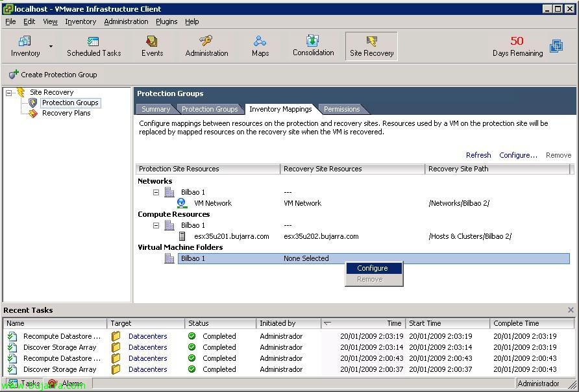Image resolution: width=579 pixels, height=392 pixels.
Task: Sort Recent Tasks by Complete Time column
Action: (532, 323)
